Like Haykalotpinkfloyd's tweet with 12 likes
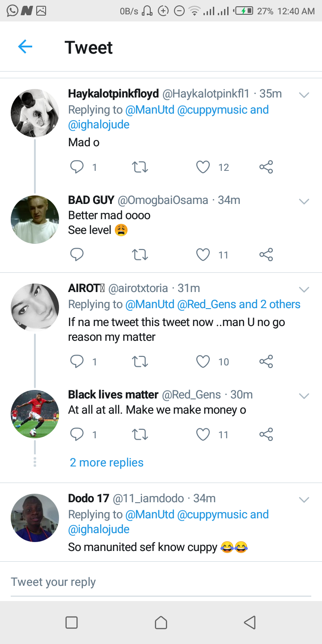The image size is (322, 644). 203,167
